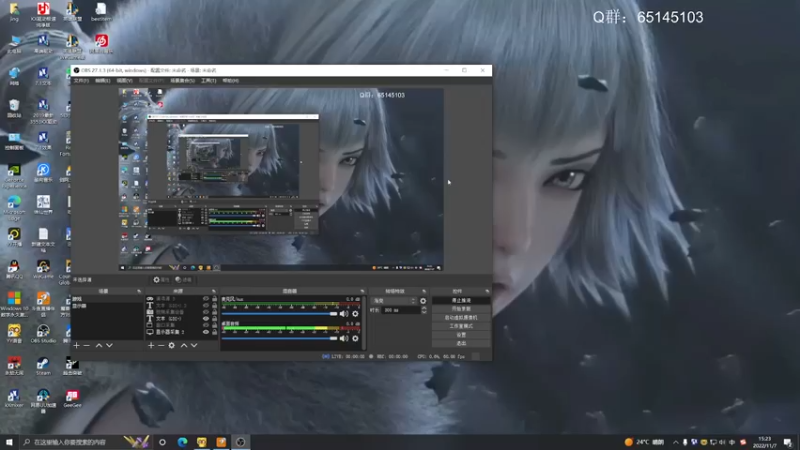
Task: Toggle lock on the first source row
Action: point(214,299)
